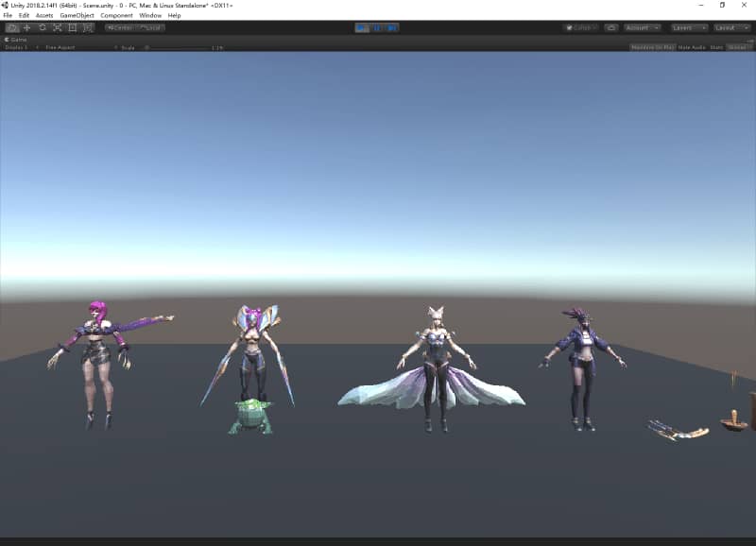Click the Play button
This screenshot has height=546, width=756.
[x=362, y=28]
